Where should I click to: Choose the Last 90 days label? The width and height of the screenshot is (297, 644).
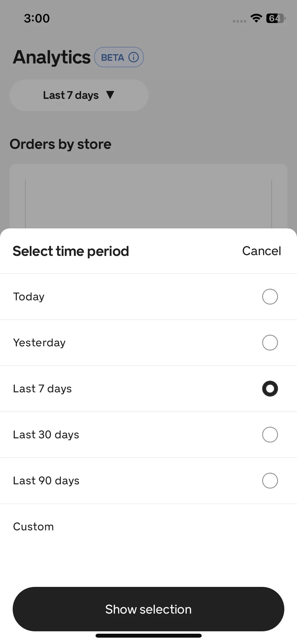[x=46, y=481]
